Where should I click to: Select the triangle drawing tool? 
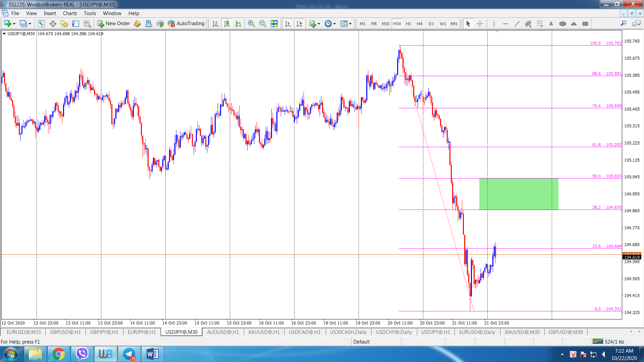click(574, 23)
